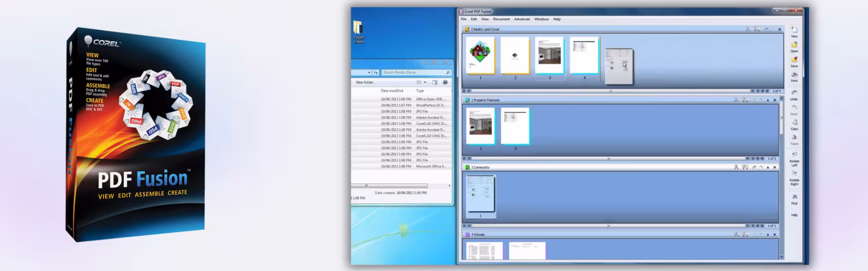Toggle the preview pane icon in Explorer

click(x=435, y=82)
